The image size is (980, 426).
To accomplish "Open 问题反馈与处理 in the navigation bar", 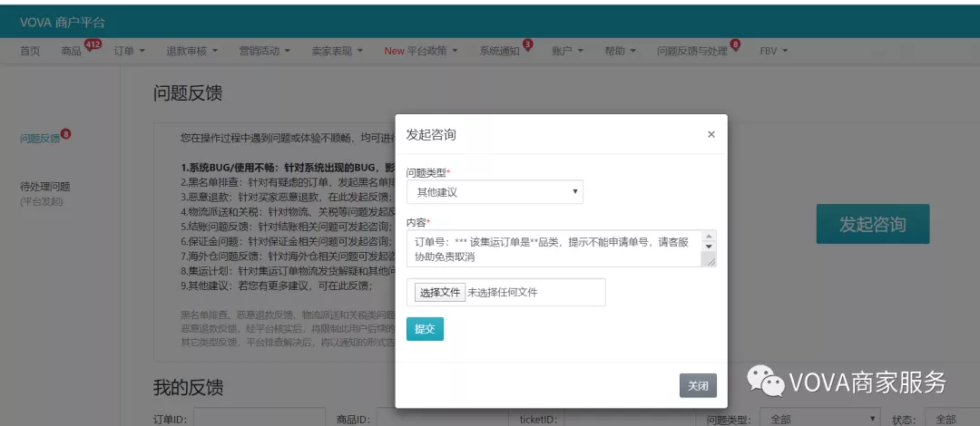I will pyautogui.click(x=691, y=52).
